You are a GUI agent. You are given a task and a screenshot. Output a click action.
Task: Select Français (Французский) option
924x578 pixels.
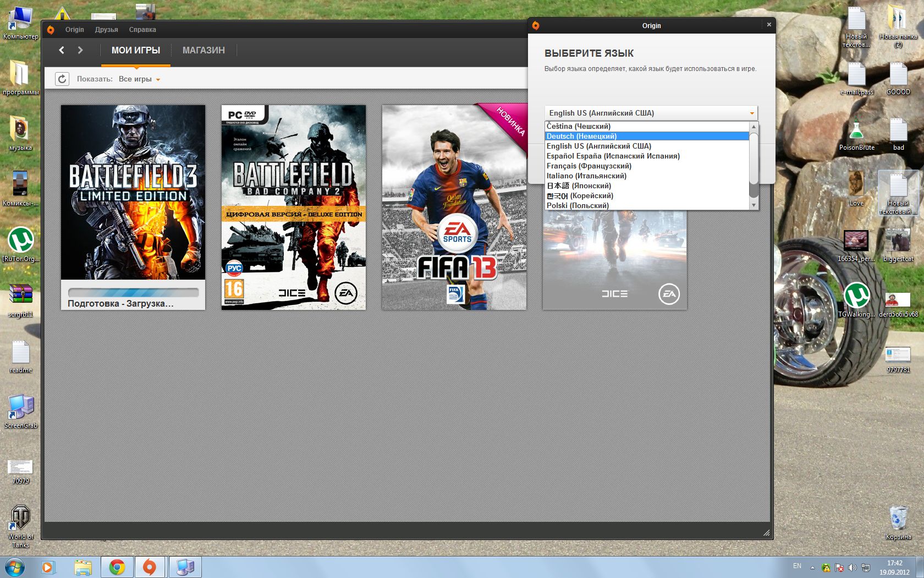(647, 166)
